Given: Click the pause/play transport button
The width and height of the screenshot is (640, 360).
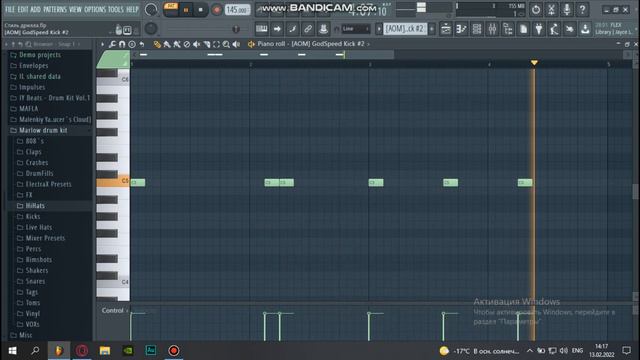Looking at the screenshot, I should pos(186,10).
